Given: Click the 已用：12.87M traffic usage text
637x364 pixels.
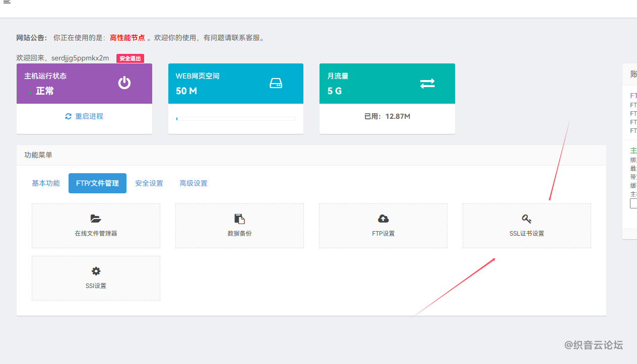Looking at the screenshot, I should (387, 116).
